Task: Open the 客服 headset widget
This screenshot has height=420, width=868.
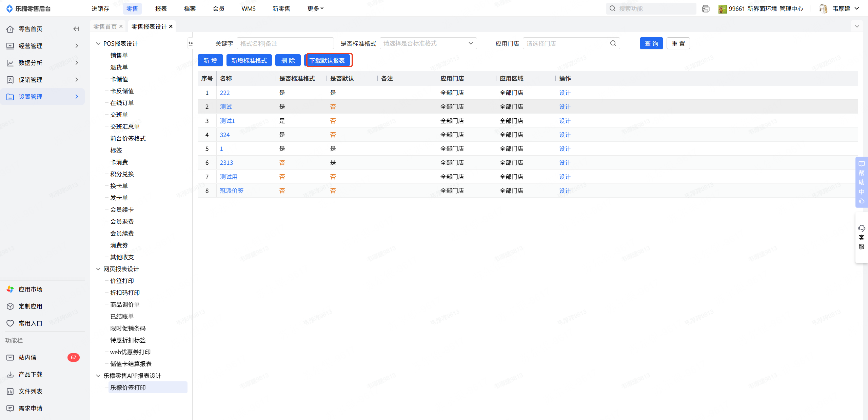Action: 862,237
